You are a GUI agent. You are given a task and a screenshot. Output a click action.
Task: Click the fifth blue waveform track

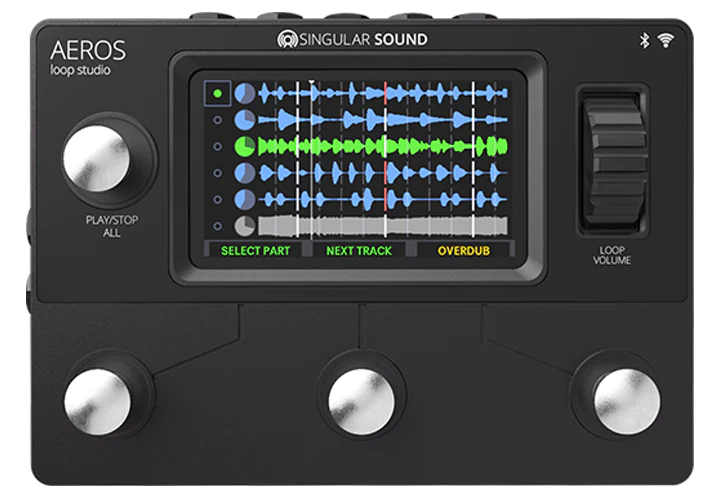[x=383, y=200]
